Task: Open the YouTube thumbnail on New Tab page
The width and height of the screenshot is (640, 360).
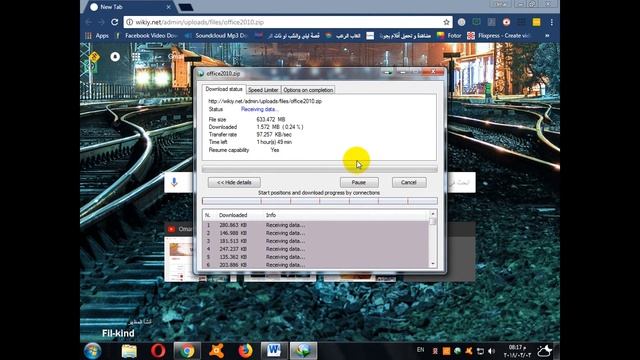Action: click(179, 252)
